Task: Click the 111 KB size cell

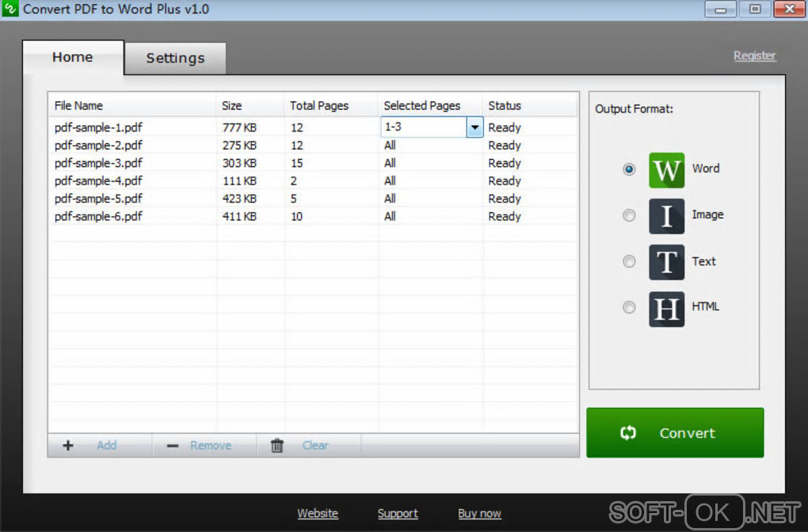Action: (239, 180)
